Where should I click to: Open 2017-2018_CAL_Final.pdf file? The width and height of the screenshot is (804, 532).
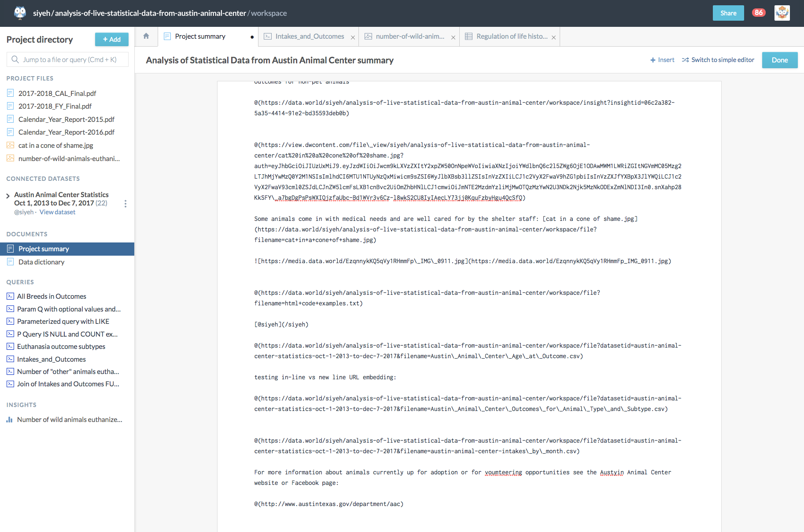[57, 93]
